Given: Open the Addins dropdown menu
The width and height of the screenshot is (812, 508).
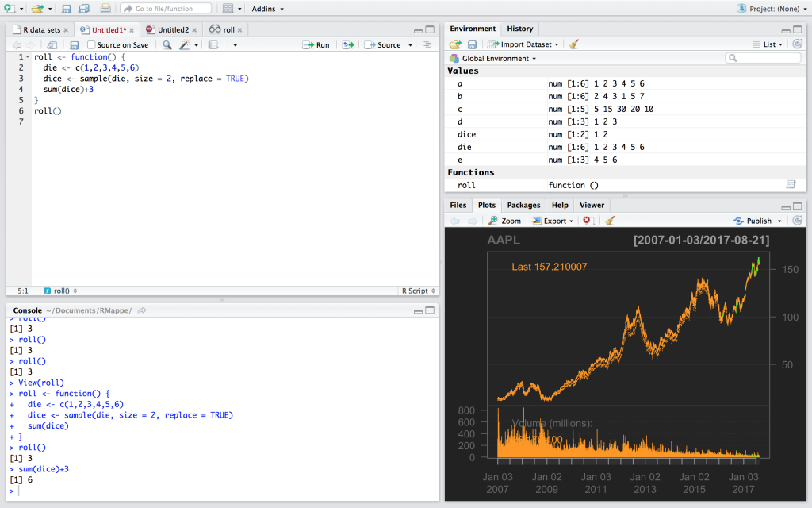Looking at the screenshot, I should coord(268,9).
